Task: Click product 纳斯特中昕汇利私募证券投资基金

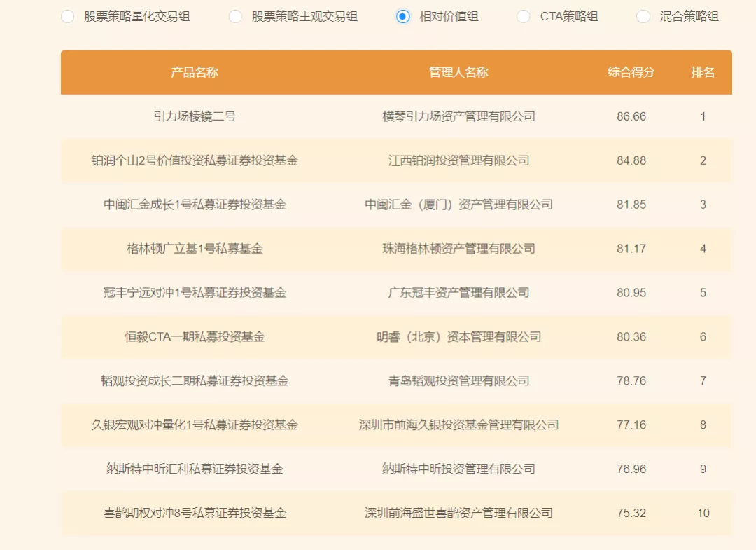Action: click(195, 469)
